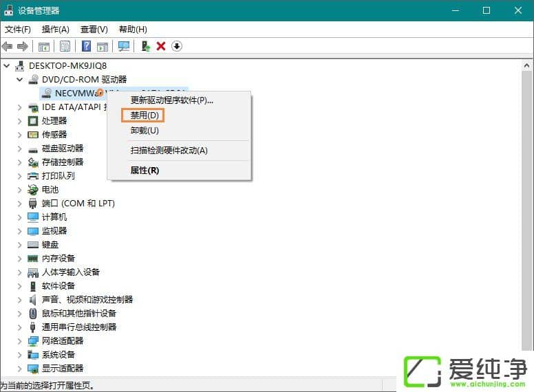Viewport: 534px width, 392px height.
Task: Click the update driver software toolbar icon
Action: tap(145, 46)
